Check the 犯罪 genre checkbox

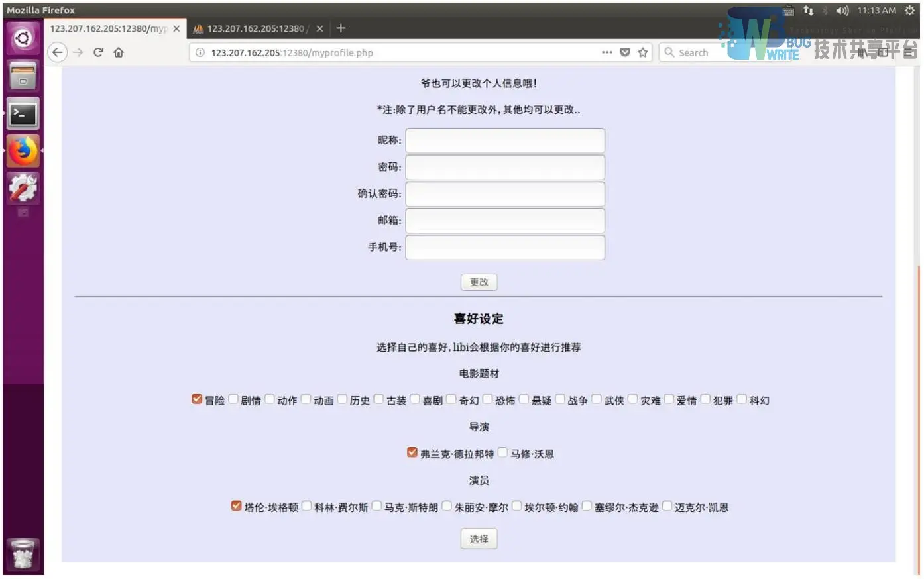coord(706,399)
